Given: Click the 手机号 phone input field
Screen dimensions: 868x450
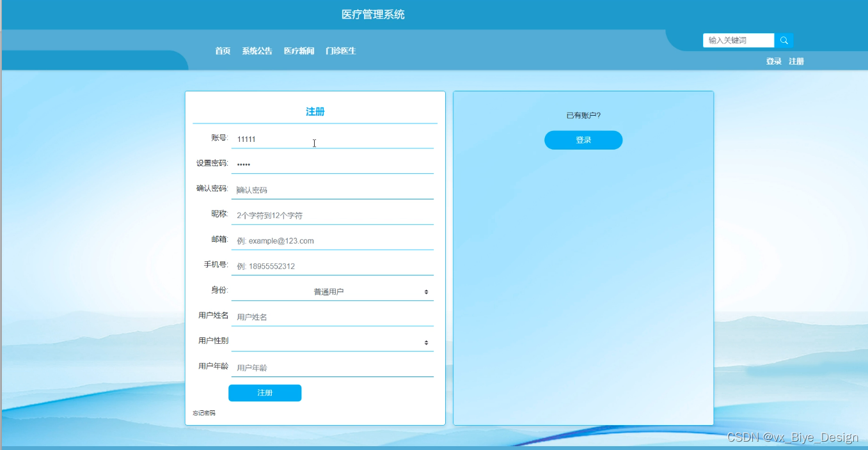Looking at the screenshot, I should (x=333, y=266).
